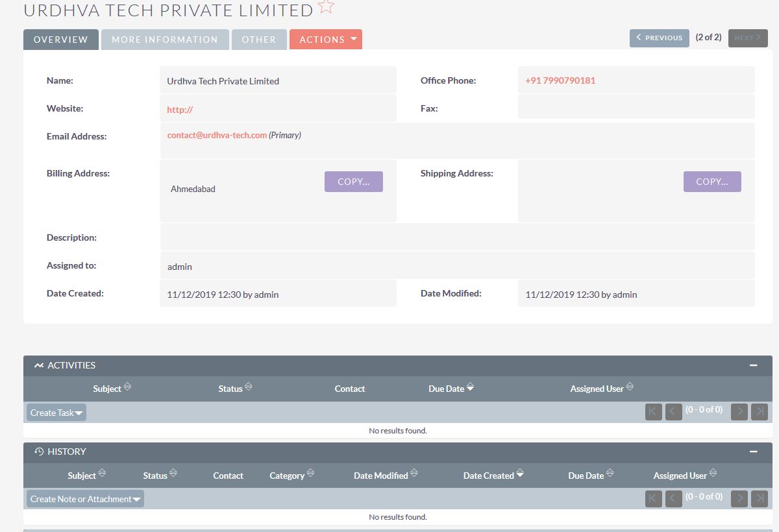Click the disabled Next record button

pyautogui.click(x=748, y=38)
